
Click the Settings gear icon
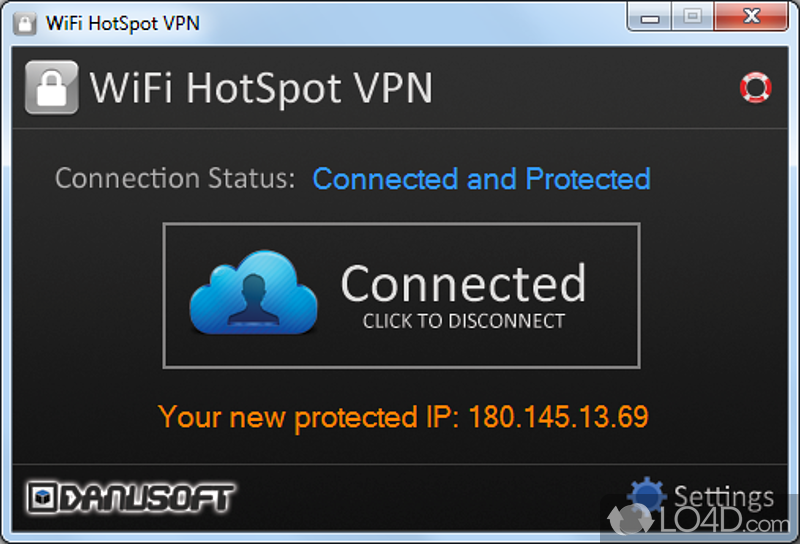[x=646, y=497]
